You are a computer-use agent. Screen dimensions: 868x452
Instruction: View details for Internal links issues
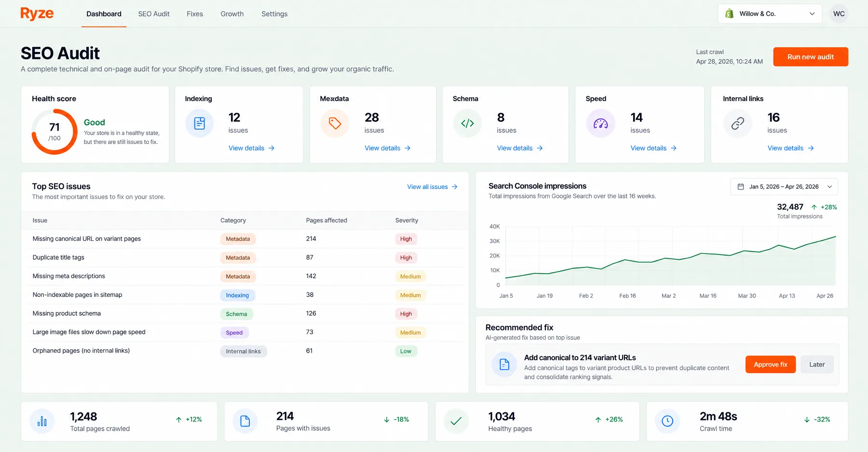[790, 148]
